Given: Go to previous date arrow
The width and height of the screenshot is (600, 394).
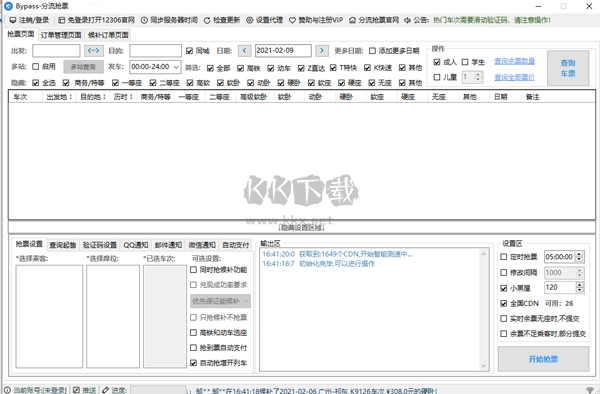Looking at the screenshot, I should (245, 50).
